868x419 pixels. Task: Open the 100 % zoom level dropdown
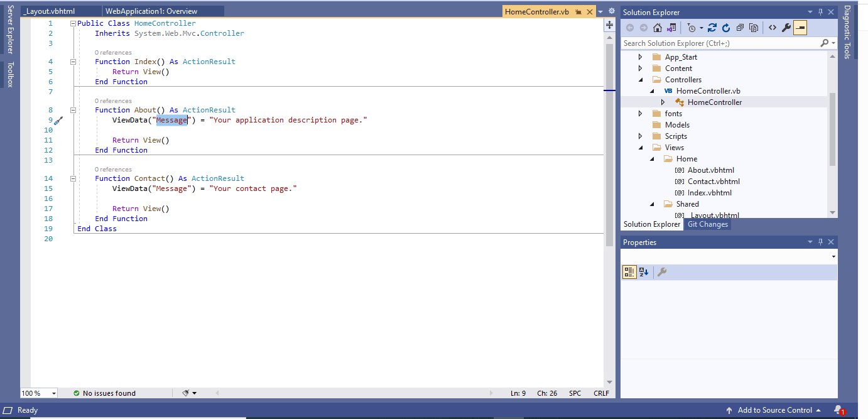point(53,393)
